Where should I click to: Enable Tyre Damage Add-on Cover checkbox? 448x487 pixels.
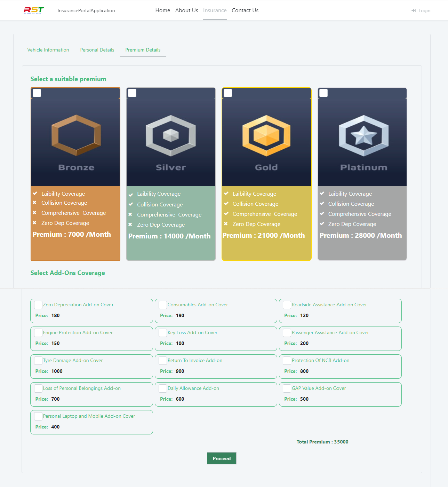point(38,361)
